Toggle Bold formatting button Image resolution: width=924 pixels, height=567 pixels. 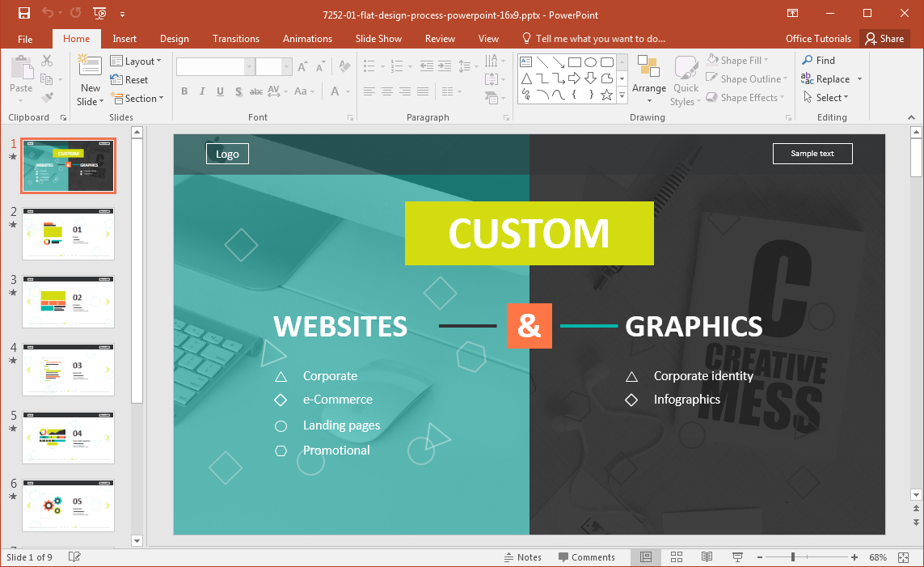click(x=184, y=91)
